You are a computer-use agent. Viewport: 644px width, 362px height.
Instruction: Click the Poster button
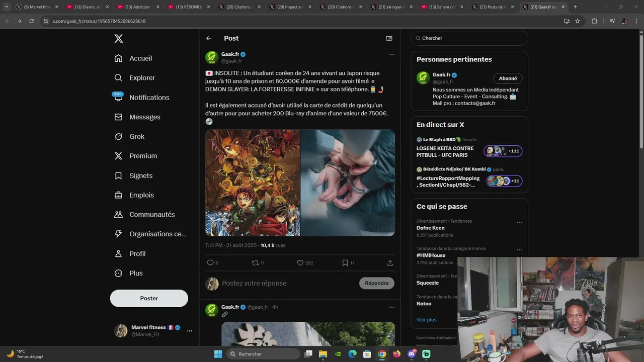[149, 298]
